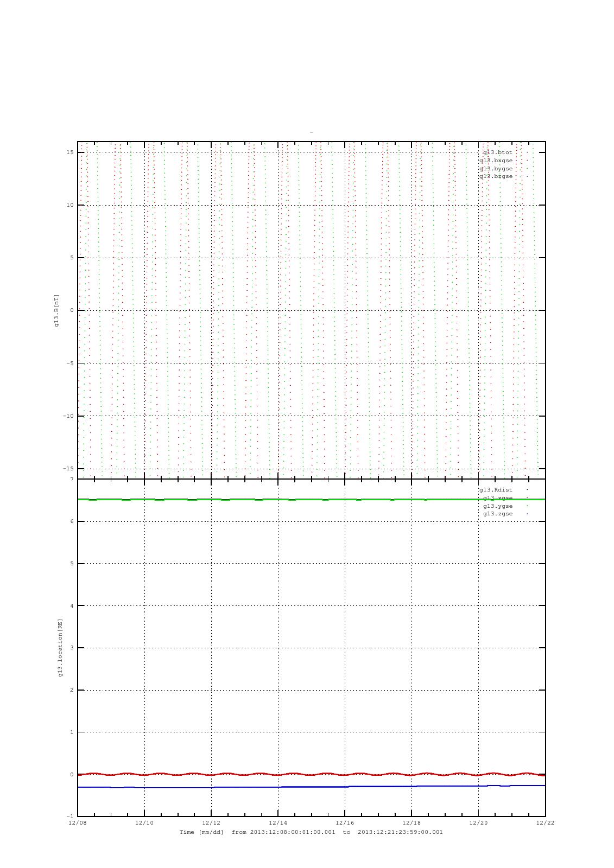This screenshot has height=868, width=614.
Task: Click the 10 tick on the B[nT] axis
Action: pos(70,205)
